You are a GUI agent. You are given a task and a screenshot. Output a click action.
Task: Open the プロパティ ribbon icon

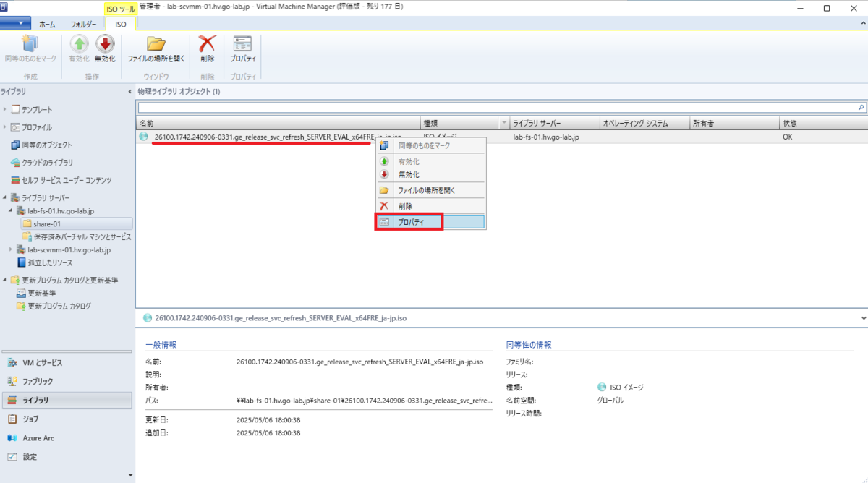[x=243, y=49]
